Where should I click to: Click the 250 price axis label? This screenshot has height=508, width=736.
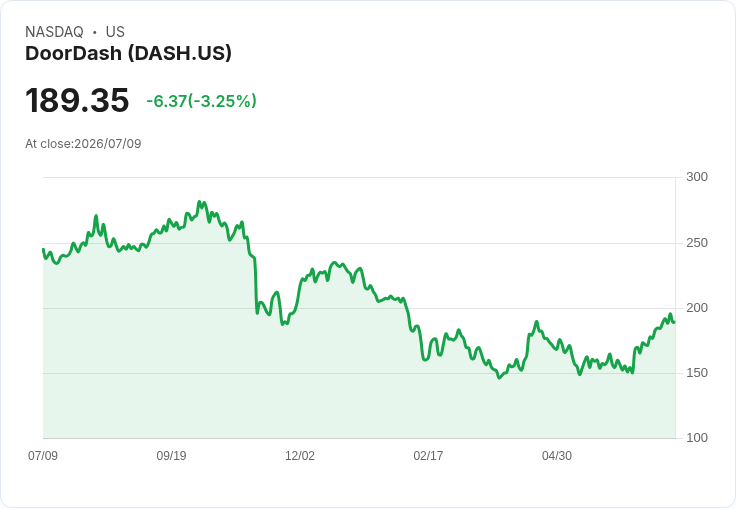coord(697,243)
